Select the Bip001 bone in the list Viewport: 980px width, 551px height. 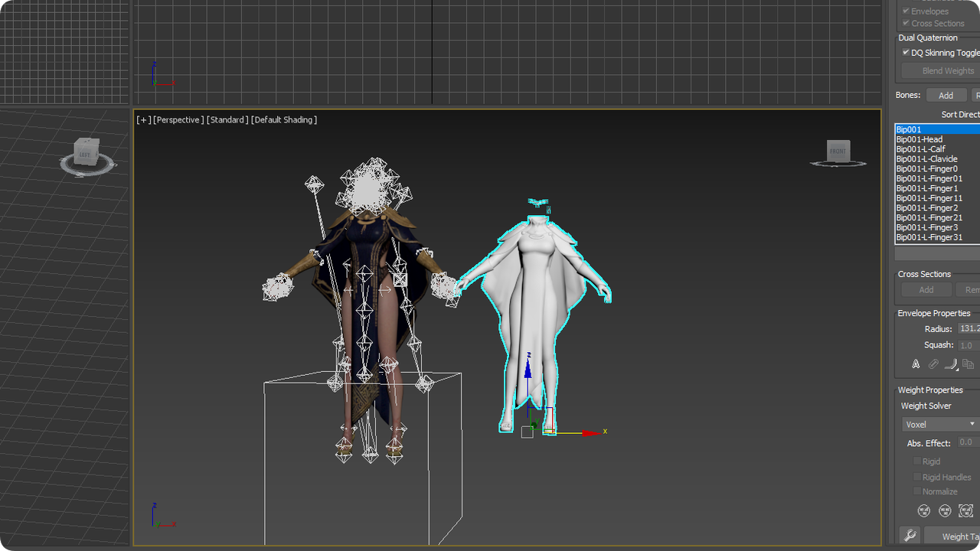pyautogui.click(x=938, y=129)
